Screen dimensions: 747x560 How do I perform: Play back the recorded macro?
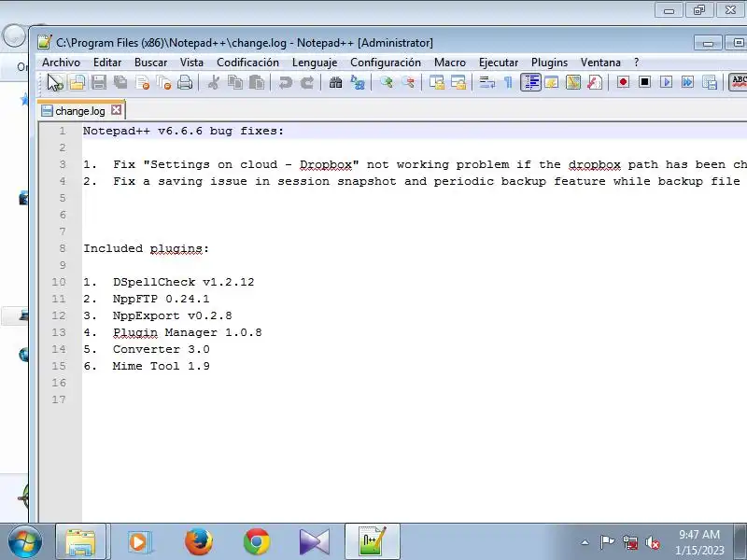pyautogui.click(x=666, y=82)
